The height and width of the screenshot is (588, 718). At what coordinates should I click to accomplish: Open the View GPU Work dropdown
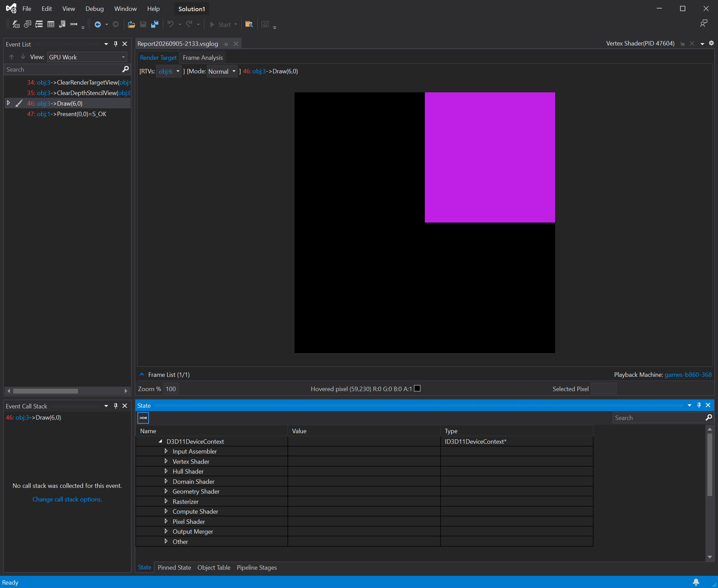(x=87, y=57)
